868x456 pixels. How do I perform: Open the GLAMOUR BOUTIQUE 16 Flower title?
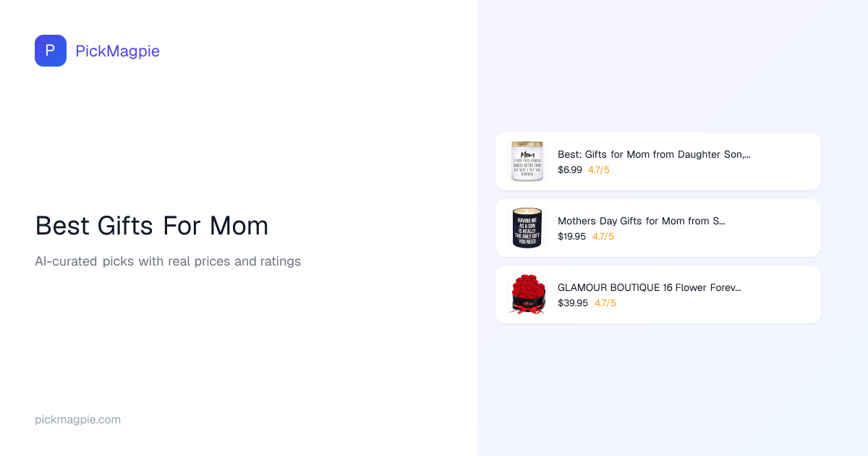point(650,287)
